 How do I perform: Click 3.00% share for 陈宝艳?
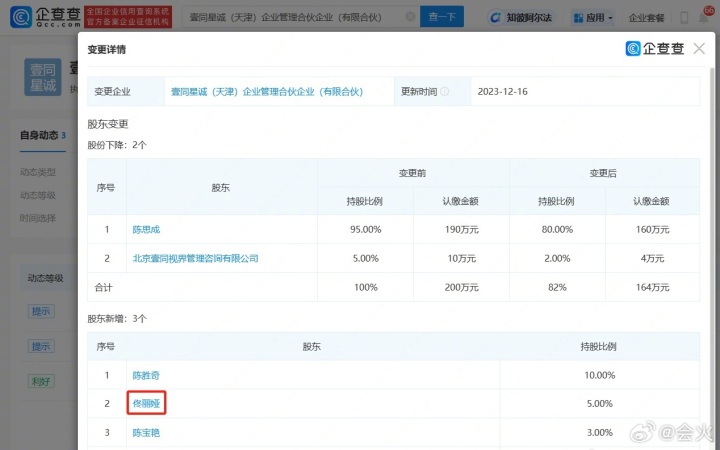click(x=600, y=433)
